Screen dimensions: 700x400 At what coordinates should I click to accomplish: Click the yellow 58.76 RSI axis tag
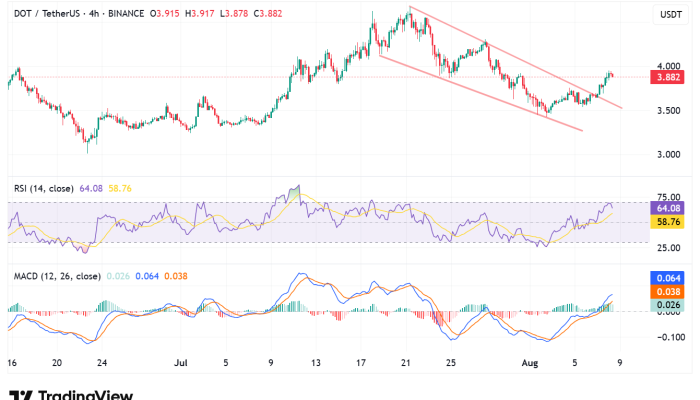667,222
